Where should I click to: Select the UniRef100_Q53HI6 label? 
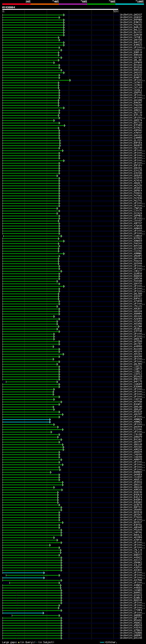(x=131, y=482)
